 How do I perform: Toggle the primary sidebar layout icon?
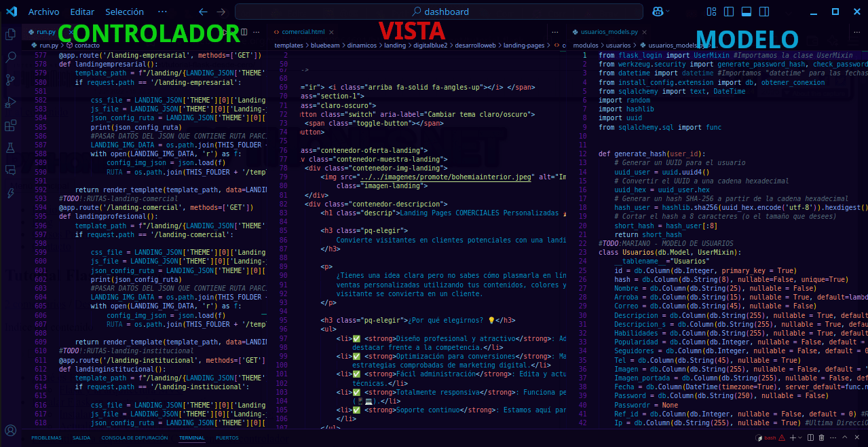pyautogui.click(x=729, y=12)
